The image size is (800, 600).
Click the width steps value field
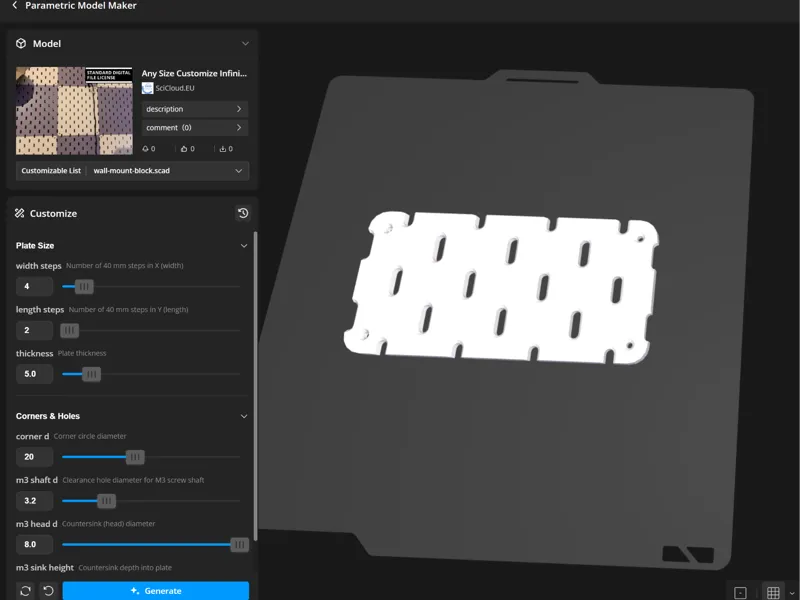[34, 286]
